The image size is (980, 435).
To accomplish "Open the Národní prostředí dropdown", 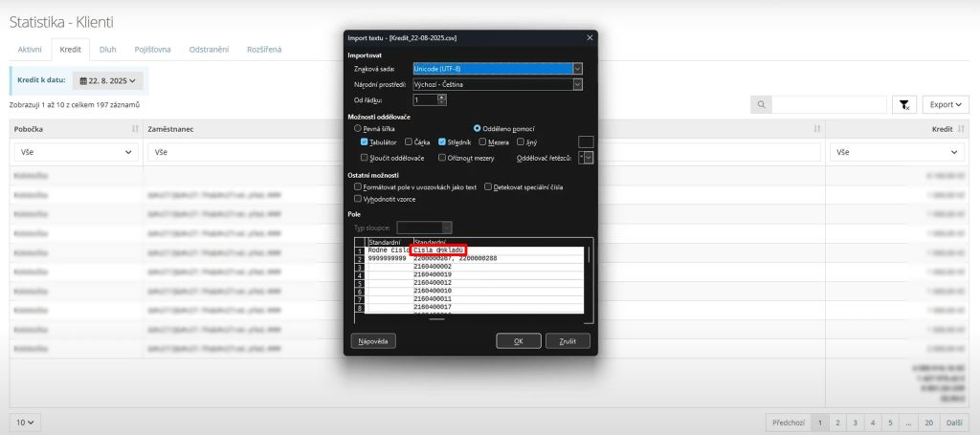I will click(x=498, y=84).
